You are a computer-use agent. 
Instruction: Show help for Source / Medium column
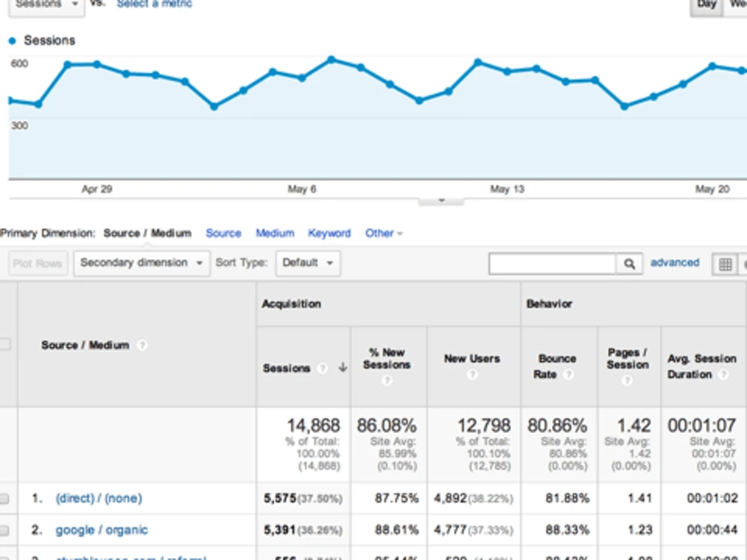click(142, 345)
